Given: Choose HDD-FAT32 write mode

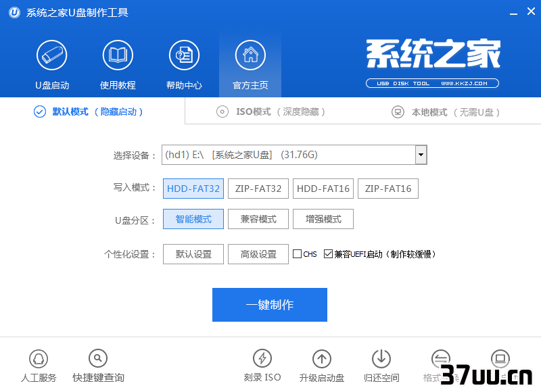Looking at the screenshot, I should (193, 189).
